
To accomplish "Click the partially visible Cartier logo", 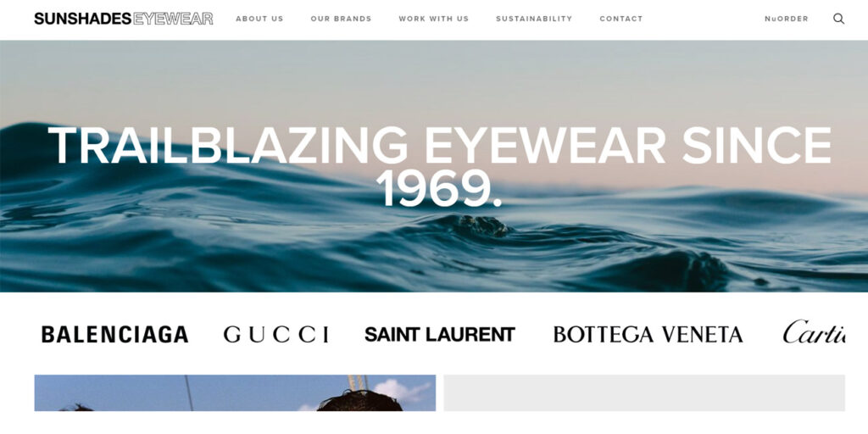I will 814,331.
